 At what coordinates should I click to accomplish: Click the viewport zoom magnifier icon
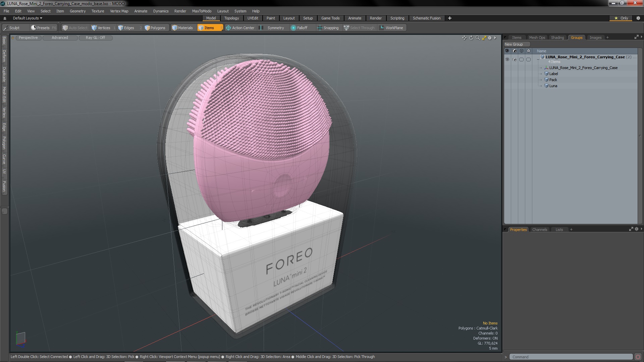(x=478, y=38)
